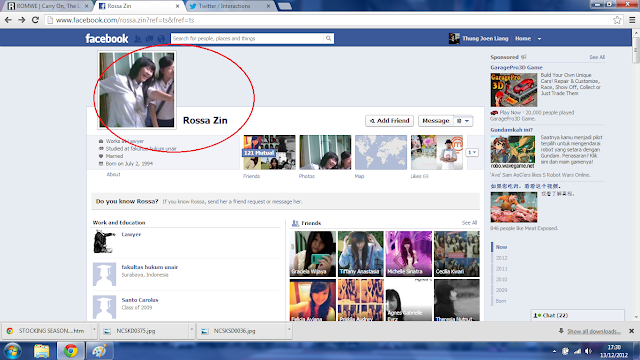Switch to the Twitter / Interactions tab

click(229, 6)
